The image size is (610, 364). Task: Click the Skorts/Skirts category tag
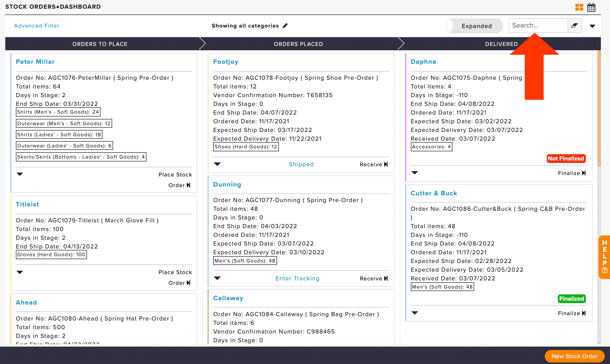click(81, 157)
